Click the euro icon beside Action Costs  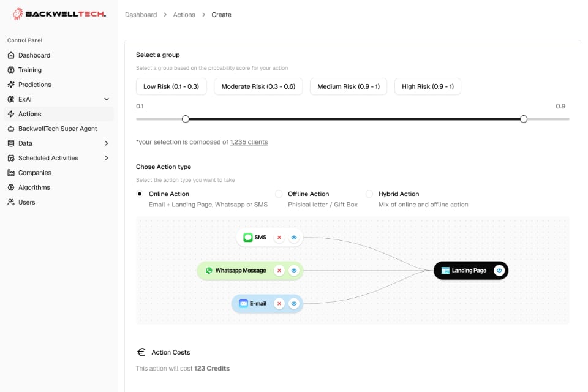pyautogui.click(x=141, y=352)
